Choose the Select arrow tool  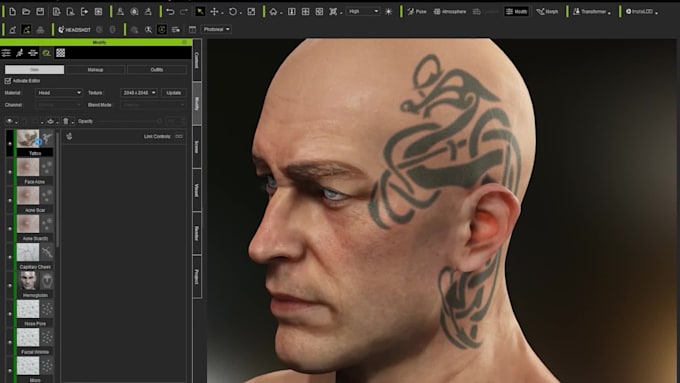tap(200, 12)
